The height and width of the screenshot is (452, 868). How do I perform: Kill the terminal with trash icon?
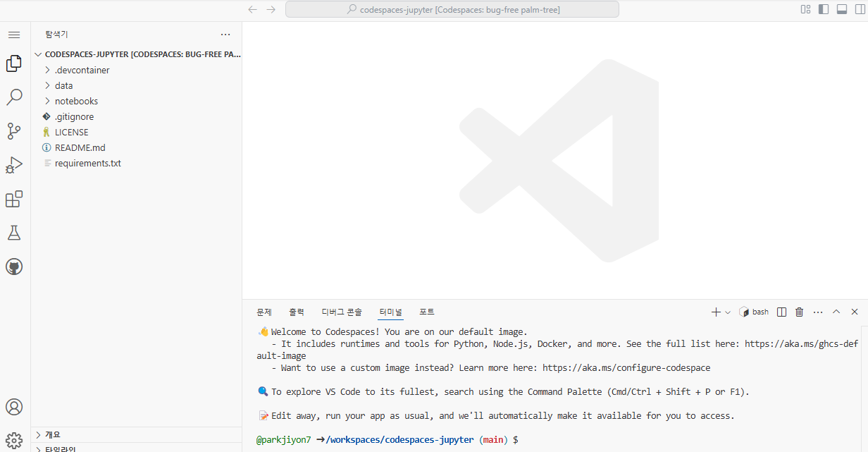[x=799, y=312]
